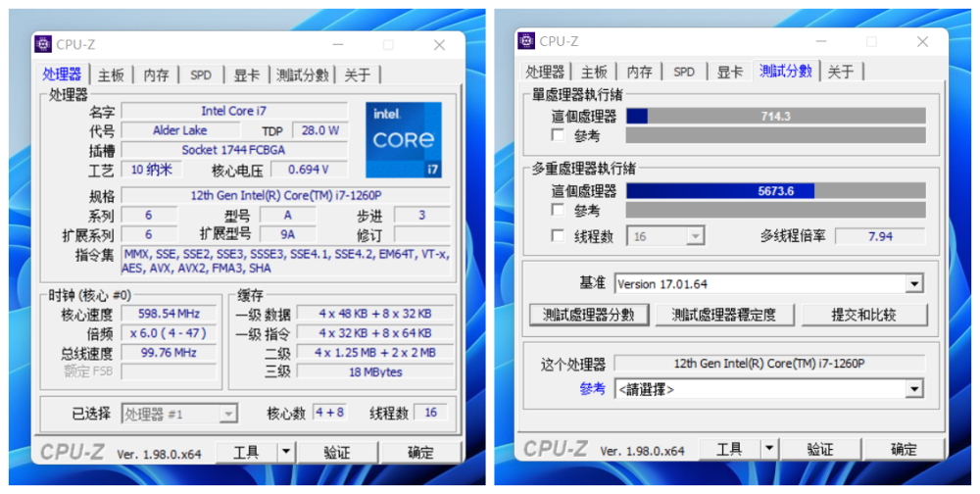Click 工具 button in right window
This screenshot has height=494, width=980.
coord(729,448)
